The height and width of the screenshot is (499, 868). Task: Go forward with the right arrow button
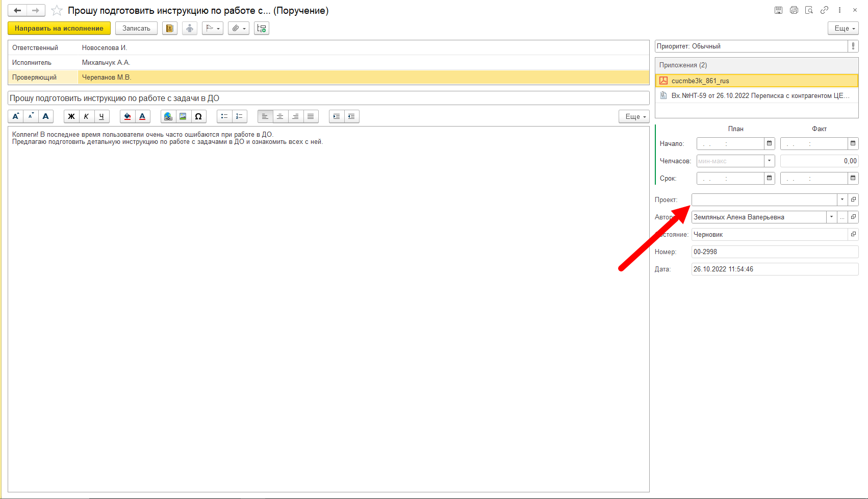click(x=36, y=10)
